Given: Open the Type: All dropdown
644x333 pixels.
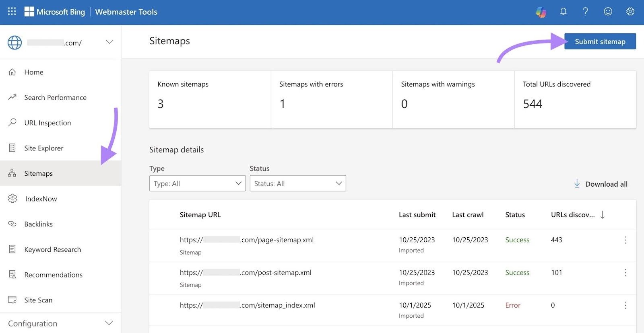Looking at the screenshot, I should click(x=197, y=183).
